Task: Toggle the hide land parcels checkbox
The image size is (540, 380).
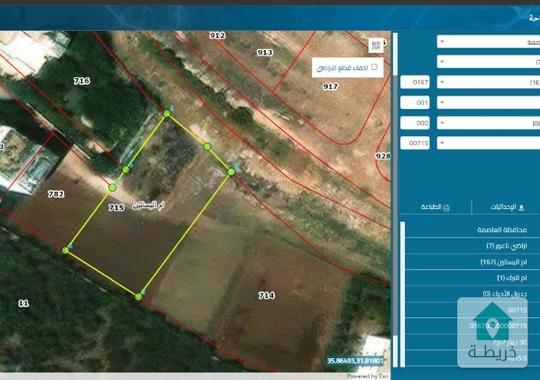Action: (x=374, y=67)
